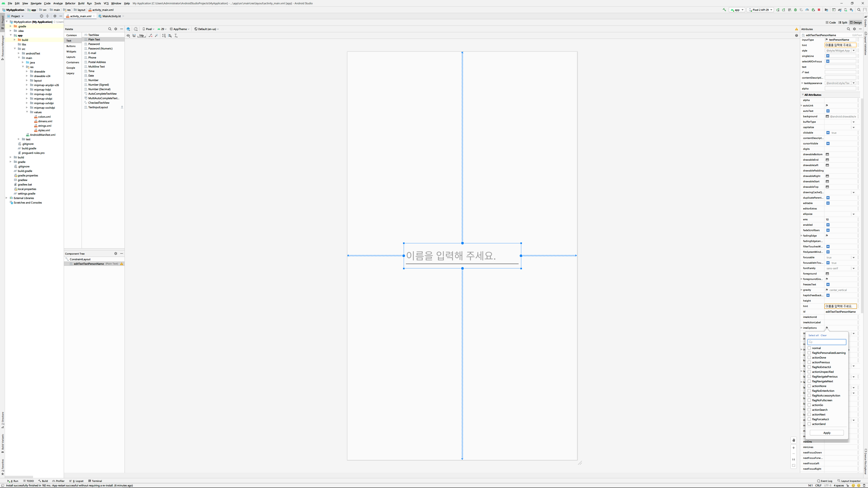
Task: Click the Apply button in imeOptions popup
Action: pos(827,433)
